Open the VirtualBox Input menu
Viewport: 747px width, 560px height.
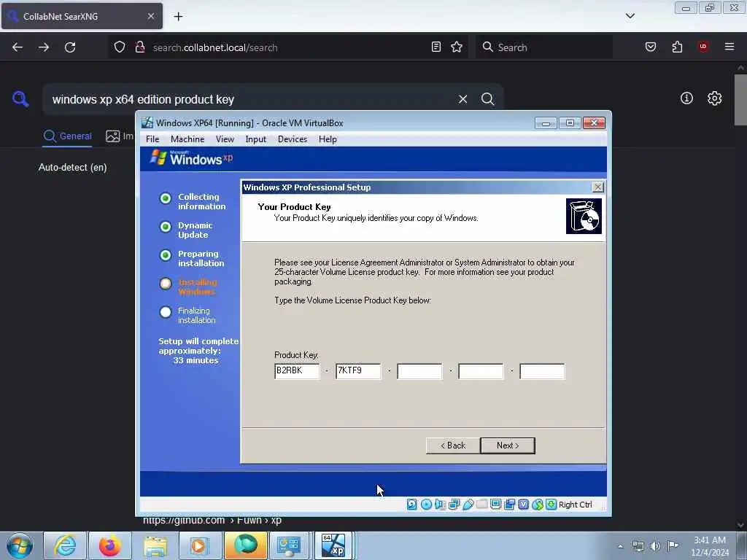coord(256,139)
